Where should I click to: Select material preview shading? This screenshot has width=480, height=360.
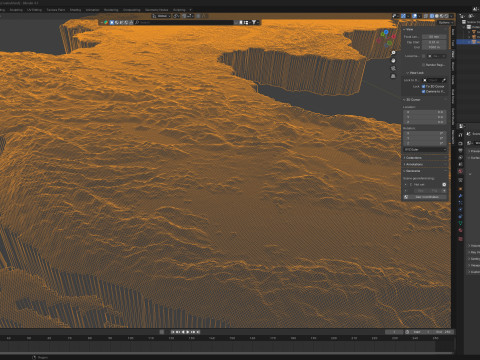(442, 16)
